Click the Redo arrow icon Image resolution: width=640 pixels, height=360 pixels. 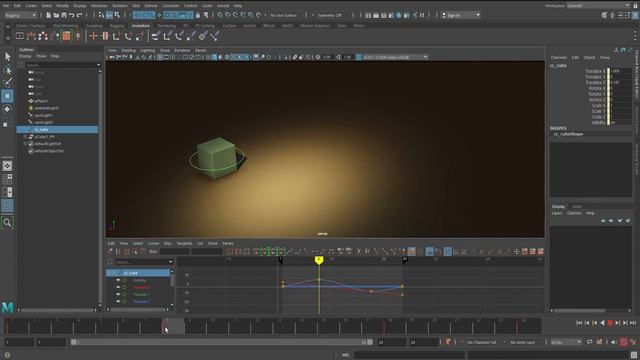79,15
